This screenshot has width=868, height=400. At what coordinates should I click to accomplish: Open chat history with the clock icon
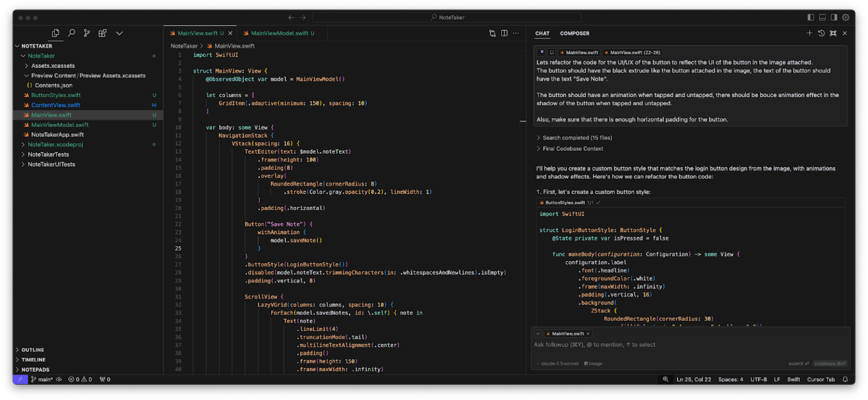point(821,33)
